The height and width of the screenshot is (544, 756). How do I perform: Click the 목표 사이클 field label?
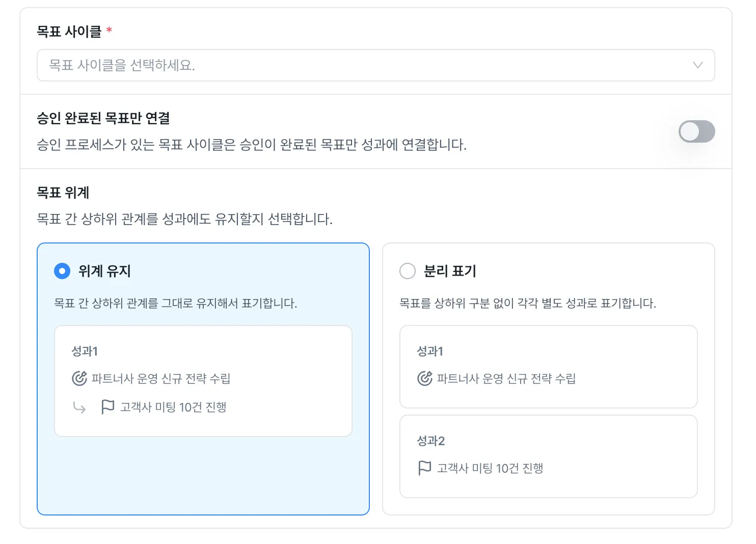point(69,32)
